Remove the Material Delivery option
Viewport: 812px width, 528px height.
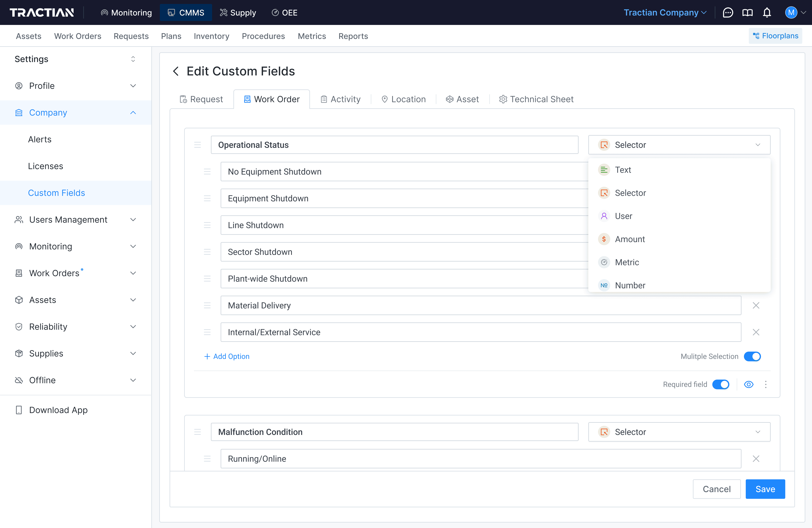pyautogui.click(x=756, y=305)
